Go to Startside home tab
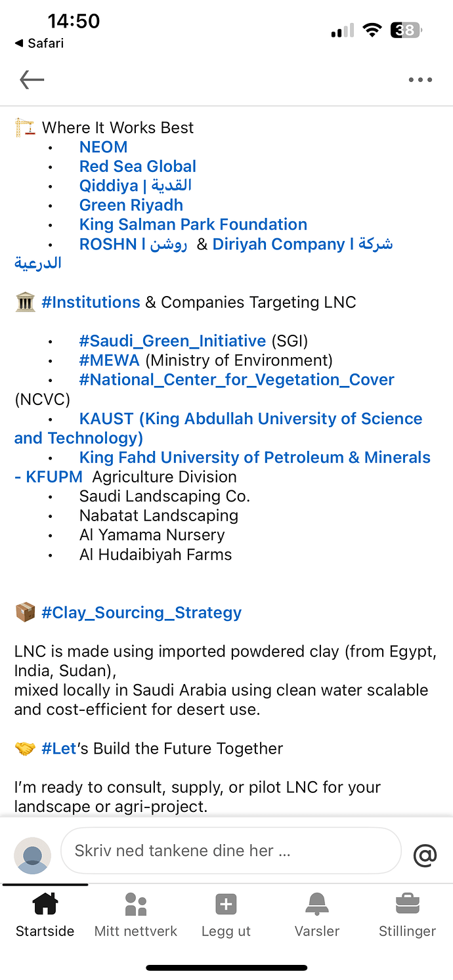The width and height of the screenshot is (453, 980). click(x=45, y=915)
